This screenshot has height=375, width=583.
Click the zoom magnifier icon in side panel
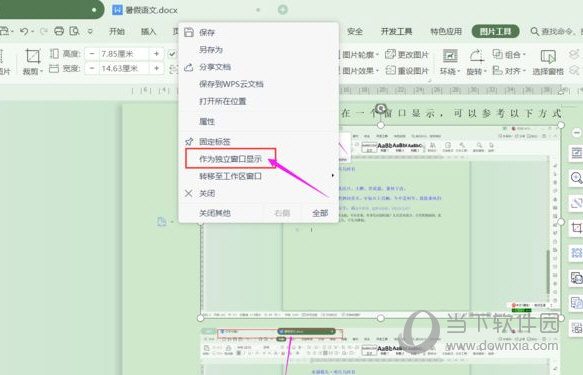point(576,178)
